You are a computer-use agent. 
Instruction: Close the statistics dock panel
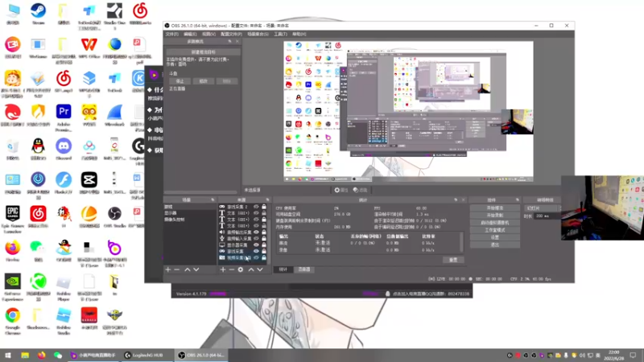[x=463, y=200]
